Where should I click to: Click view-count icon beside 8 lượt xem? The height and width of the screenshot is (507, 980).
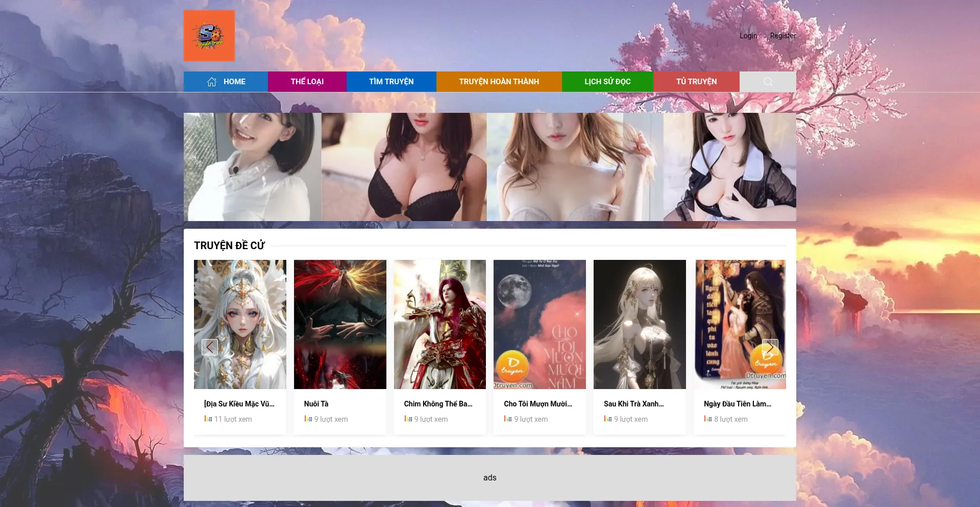(708, 419)
